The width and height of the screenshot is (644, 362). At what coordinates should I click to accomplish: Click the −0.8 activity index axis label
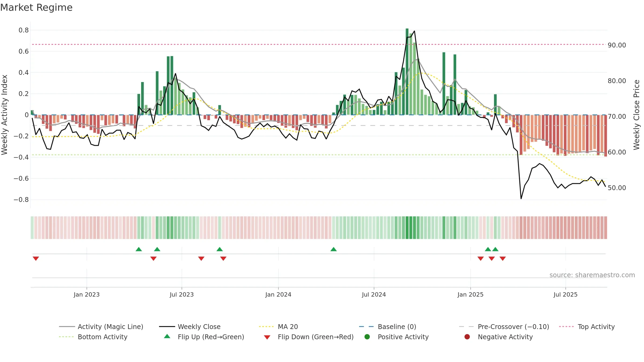point(21,200)
